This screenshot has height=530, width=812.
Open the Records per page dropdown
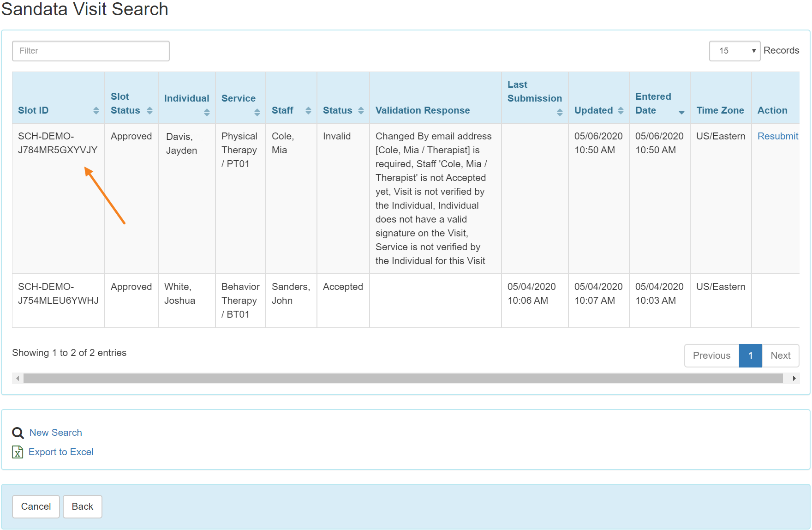click(x=734, y=51)
